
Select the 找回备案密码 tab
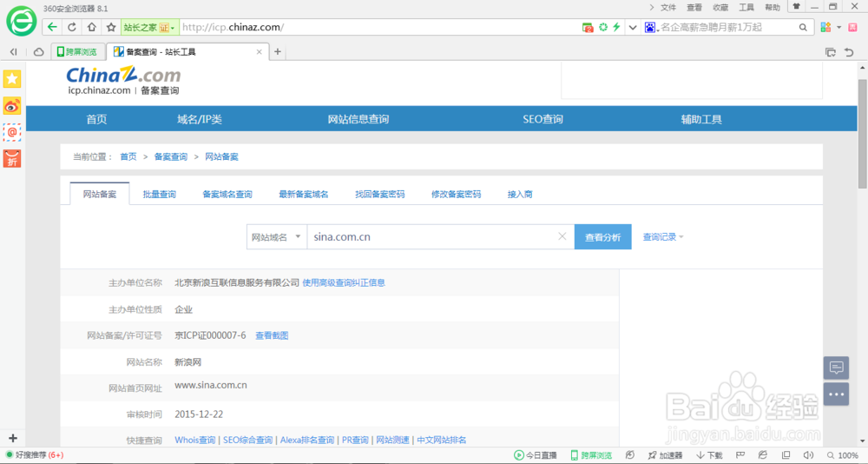tap(380, 194)
